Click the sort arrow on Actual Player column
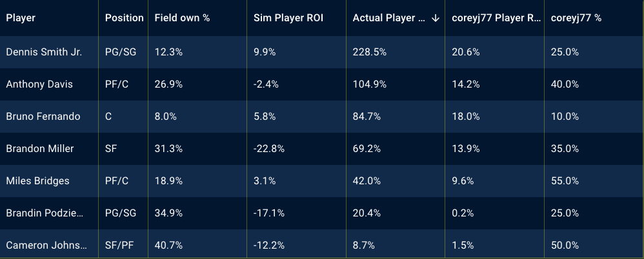Viewport: 644px width, 259px height. coord(436,18)
